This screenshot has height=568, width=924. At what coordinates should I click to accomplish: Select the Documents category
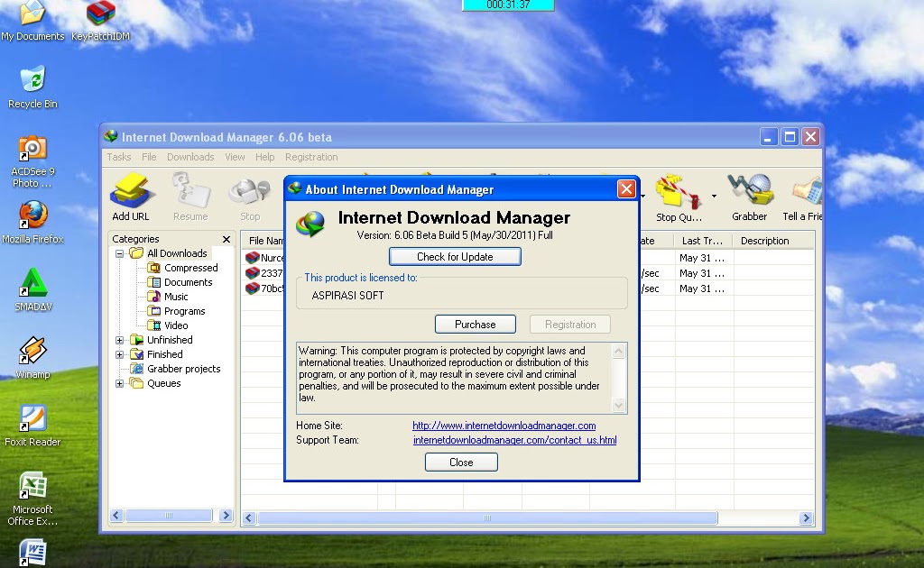tap(180, 282)
